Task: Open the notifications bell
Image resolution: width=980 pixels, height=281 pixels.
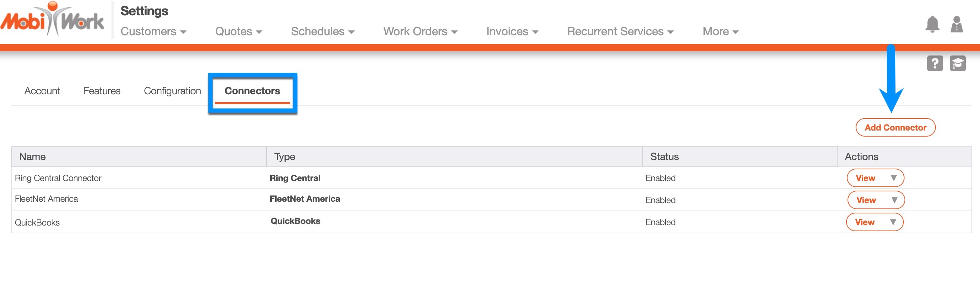Action: [932, 25]
